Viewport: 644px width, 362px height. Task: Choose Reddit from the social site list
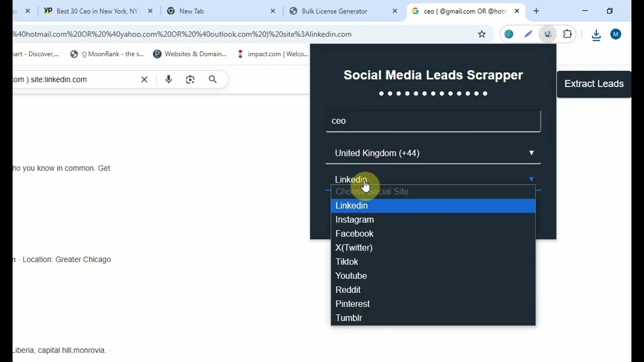coord(433,290)
